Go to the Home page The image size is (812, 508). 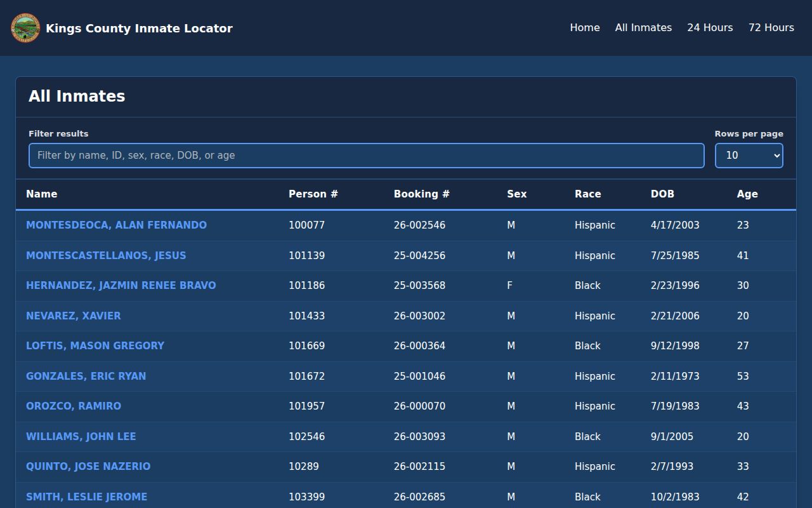pyautogui.click(x=585, y=28)
